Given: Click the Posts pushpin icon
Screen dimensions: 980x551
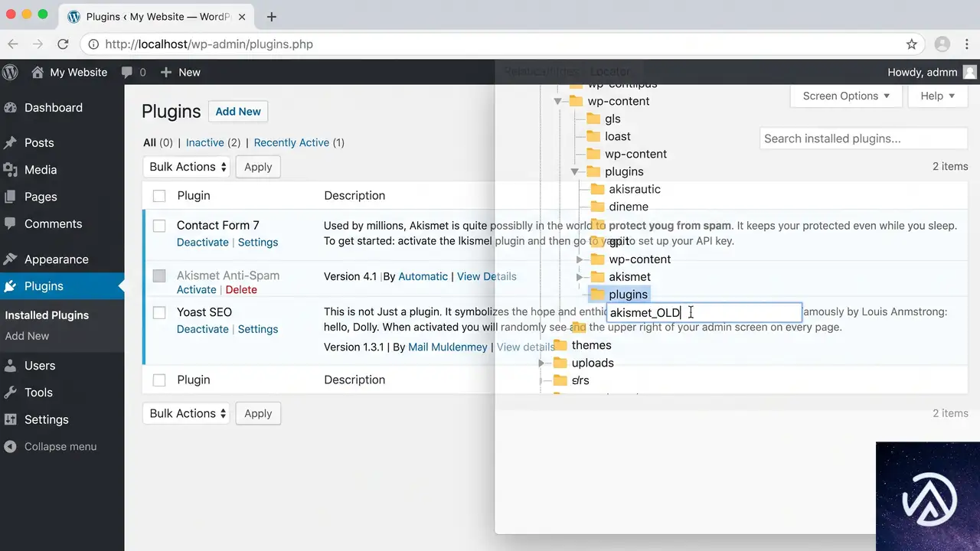Looking at the screenshot, I should pyautogui.click(x=11, y=143).
